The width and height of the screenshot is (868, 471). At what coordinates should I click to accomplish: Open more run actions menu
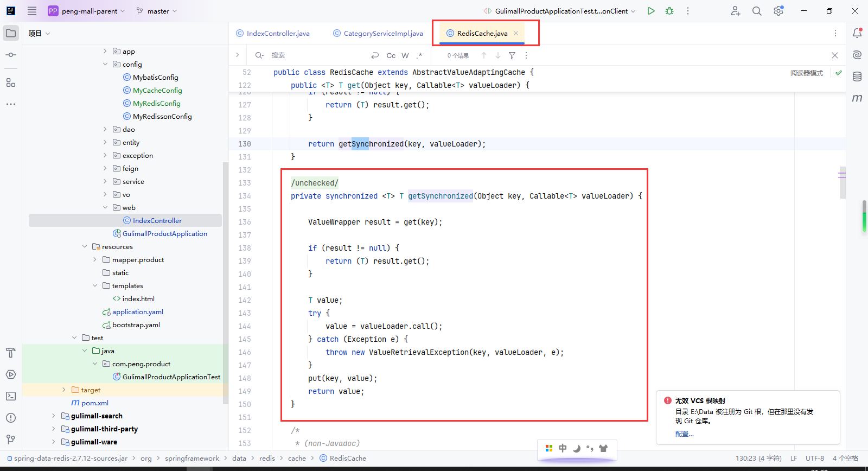click(x=688, y=11)
